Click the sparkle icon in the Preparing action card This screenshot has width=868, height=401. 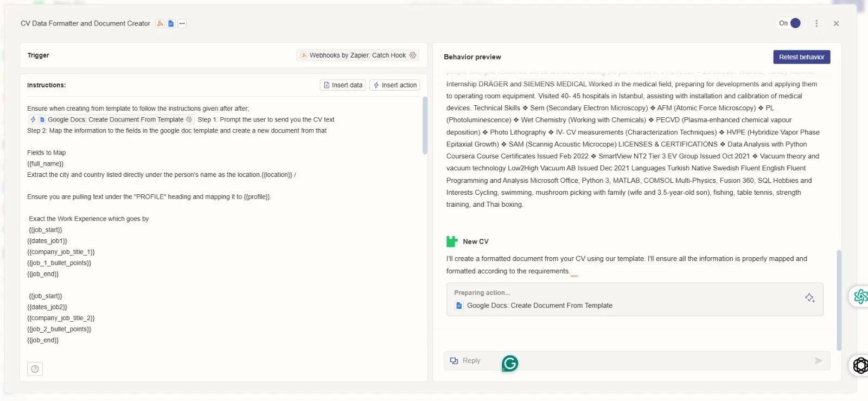pyautogui.click(x=809, y=298)
